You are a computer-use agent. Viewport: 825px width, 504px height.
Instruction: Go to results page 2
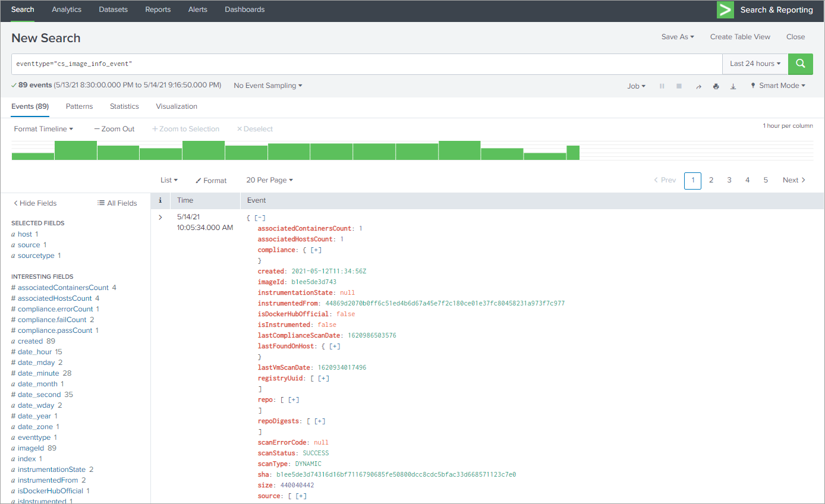coord(711,179)
